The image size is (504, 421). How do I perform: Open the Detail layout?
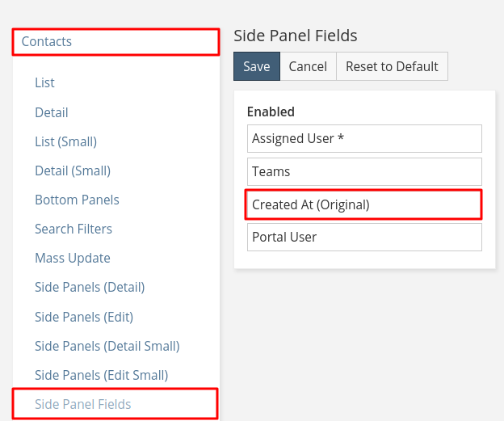[51, 112]
